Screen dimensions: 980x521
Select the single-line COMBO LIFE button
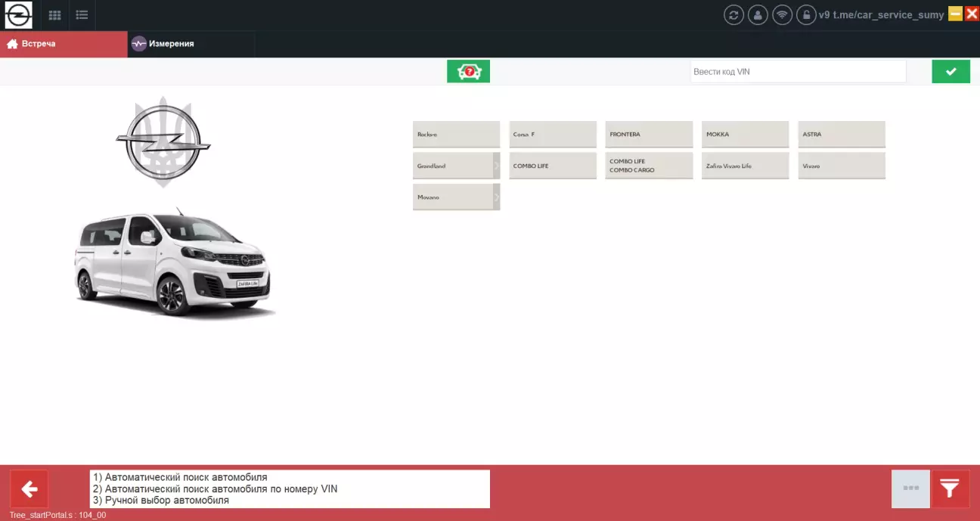click(x=553, y=166)
